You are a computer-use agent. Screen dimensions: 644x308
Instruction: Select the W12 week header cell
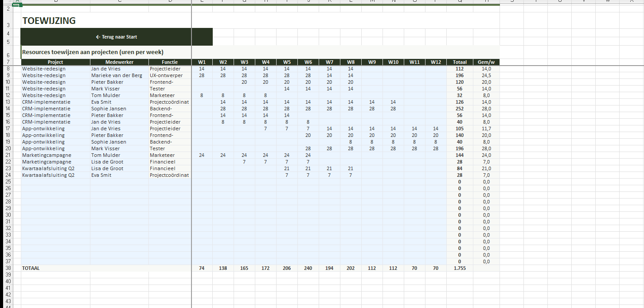pos(436,62)
